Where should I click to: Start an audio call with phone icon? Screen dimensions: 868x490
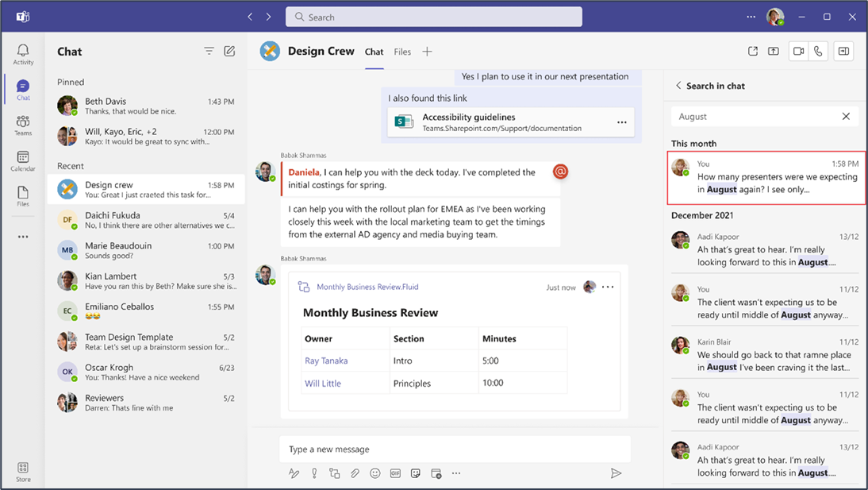818,51
